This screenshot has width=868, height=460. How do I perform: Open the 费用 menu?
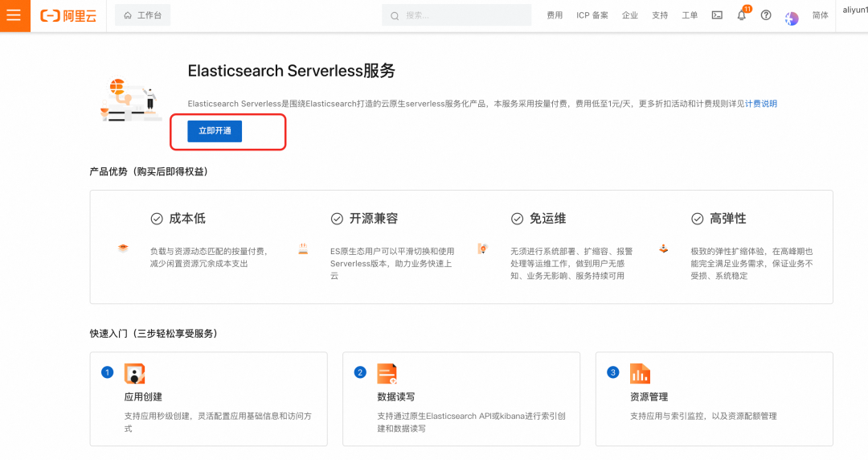(555, 15)
